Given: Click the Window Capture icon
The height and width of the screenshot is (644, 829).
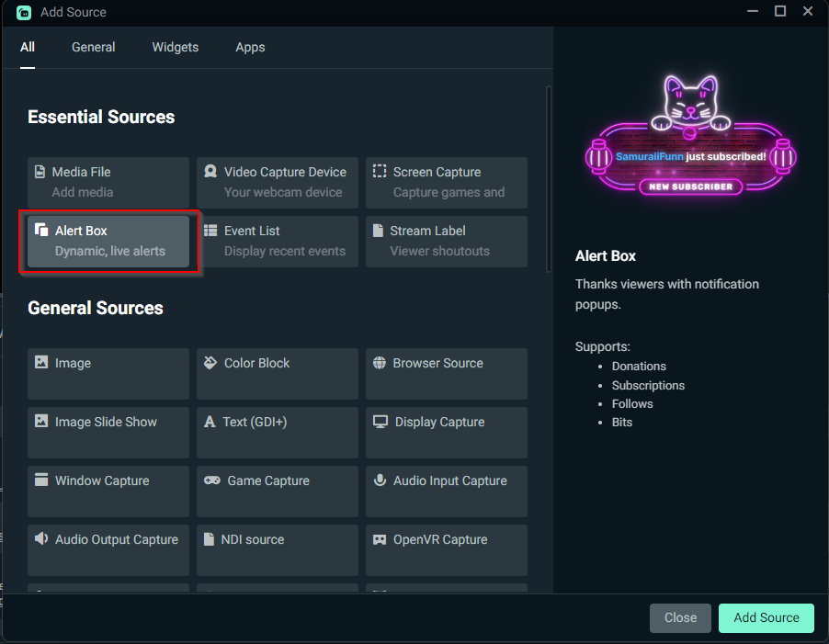Looking at the screenshot, I should pos(41,480).
